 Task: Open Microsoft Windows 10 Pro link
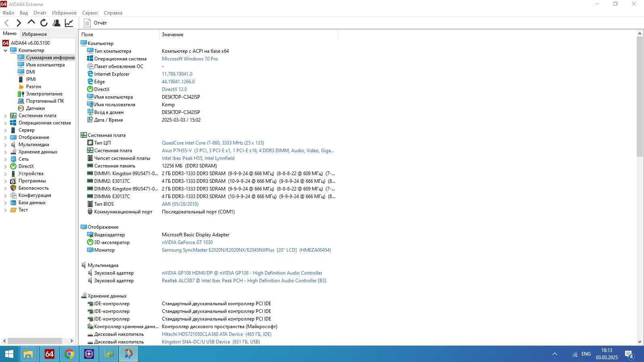(190, 59)
